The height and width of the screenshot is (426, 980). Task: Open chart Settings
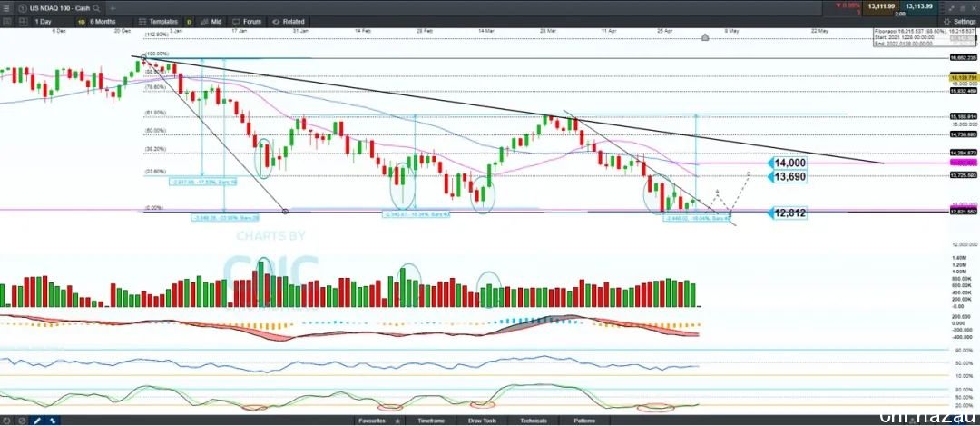(959, 21)
